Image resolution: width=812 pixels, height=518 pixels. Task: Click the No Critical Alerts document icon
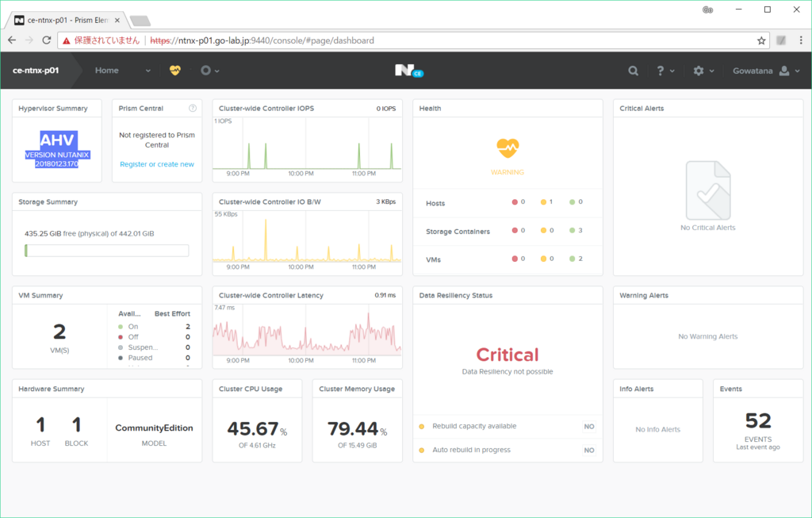click(708, 190)
